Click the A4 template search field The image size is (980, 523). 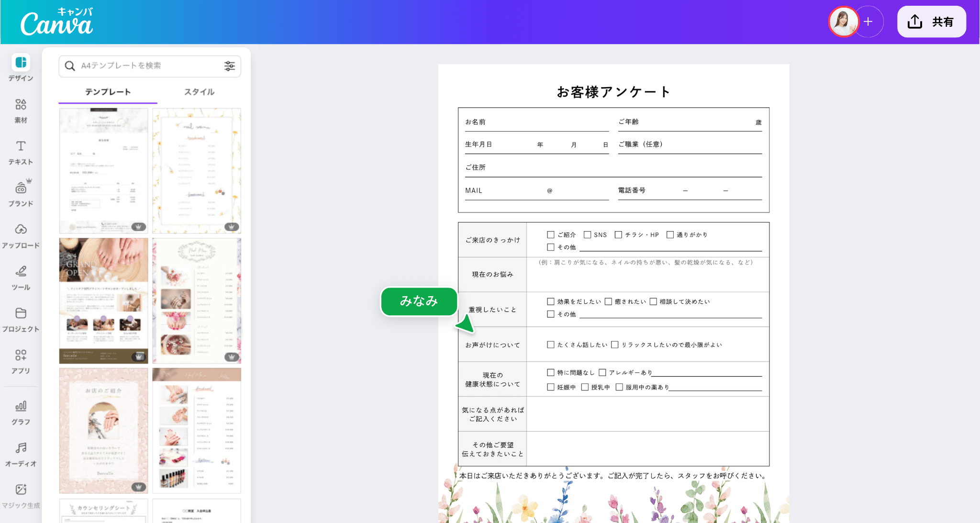click(144, 66)
